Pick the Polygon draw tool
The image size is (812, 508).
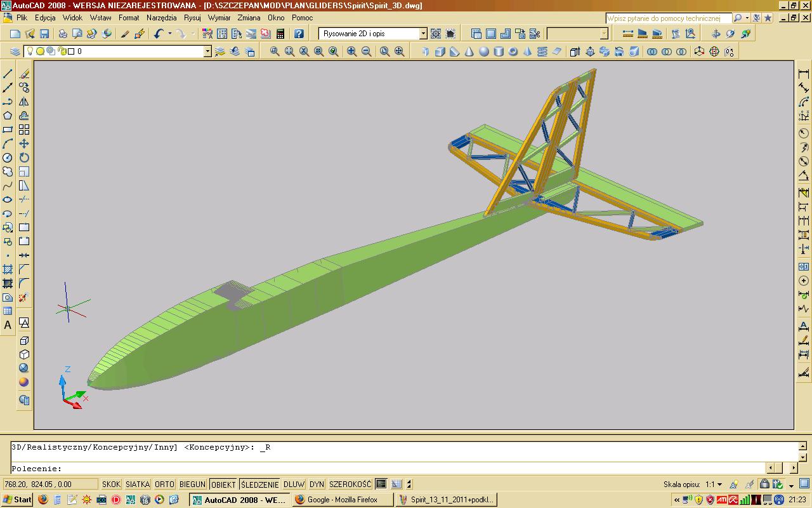point(8,116)
